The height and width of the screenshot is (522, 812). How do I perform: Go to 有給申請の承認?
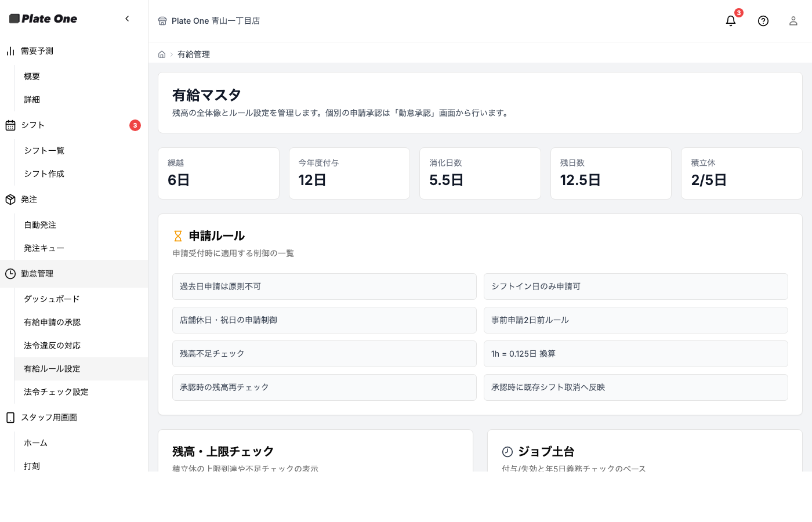pos(81,322)
